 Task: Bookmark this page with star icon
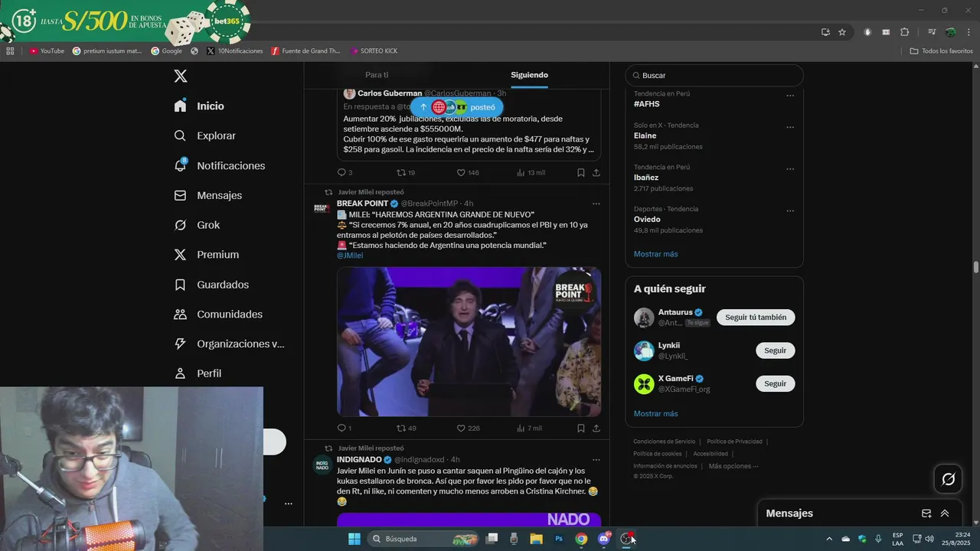click(842, 32)
